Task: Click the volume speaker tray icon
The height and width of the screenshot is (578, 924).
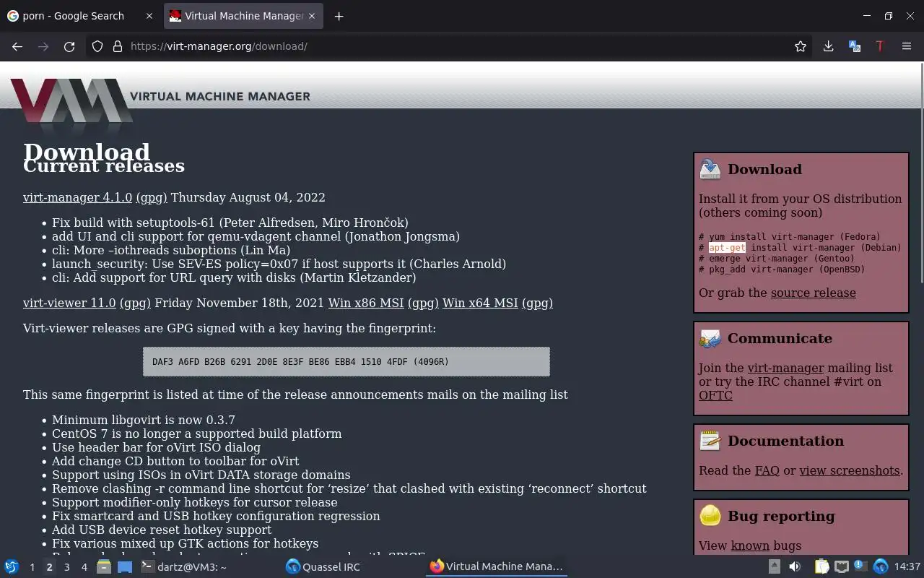Action: click(x=795, y=566)
